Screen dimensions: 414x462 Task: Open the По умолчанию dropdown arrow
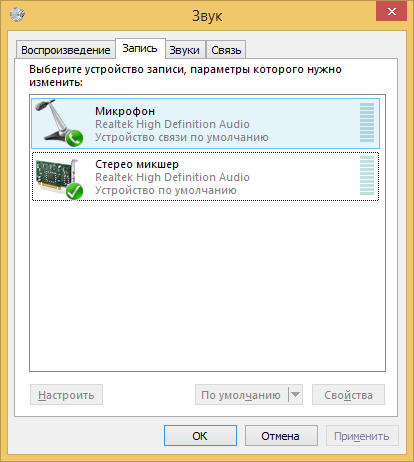[x=295, y=395]
